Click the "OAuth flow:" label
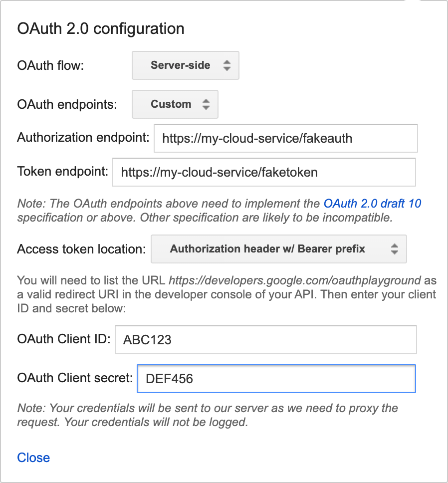Screen dimensions: 448x483 (x=50, y=65)
